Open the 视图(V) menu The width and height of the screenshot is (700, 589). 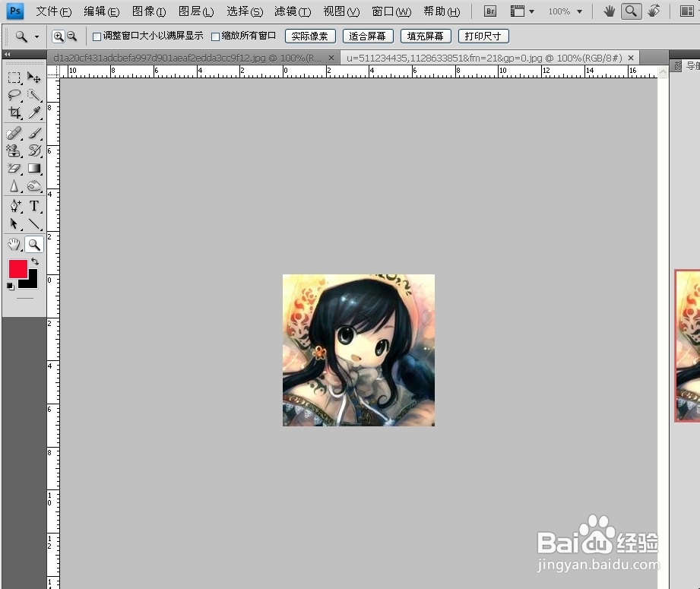pyautogui.click(x=341, y=11)
